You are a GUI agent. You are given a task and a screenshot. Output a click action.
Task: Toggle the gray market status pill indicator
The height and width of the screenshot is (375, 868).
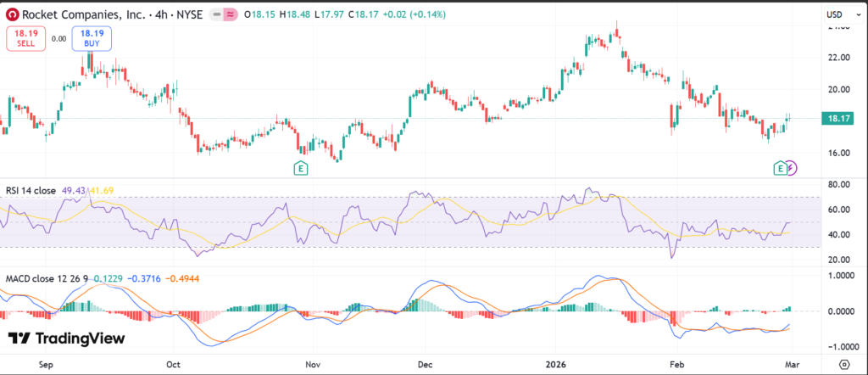click(x=216, y=15)
